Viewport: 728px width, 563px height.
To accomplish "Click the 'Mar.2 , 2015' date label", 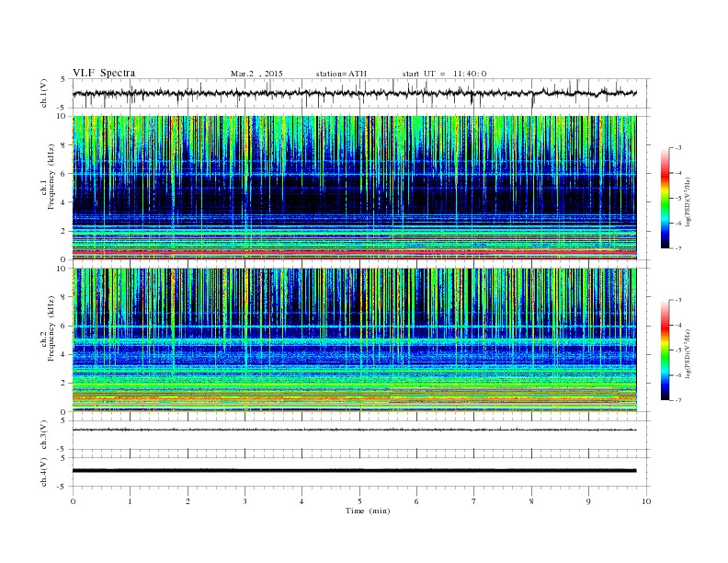I will tap(256, 74).
